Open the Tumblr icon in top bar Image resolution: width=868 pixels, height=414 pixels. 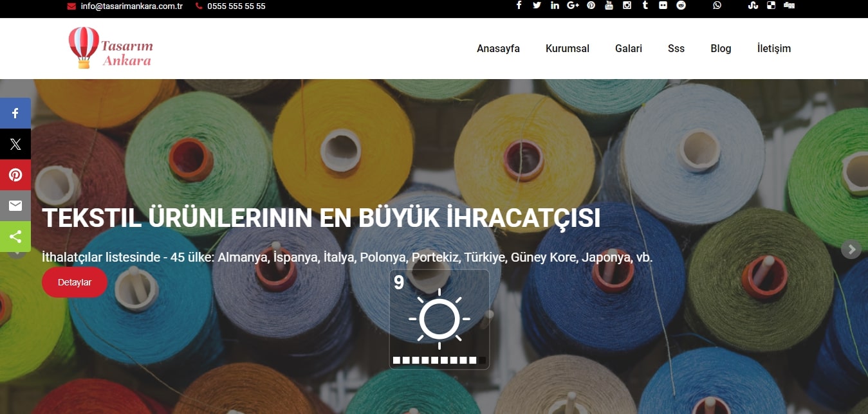[645, 6]
